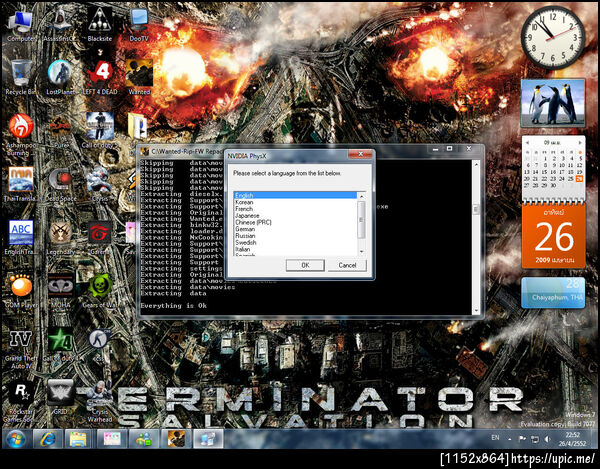Screen dimensions: 600x469
Task: Click the analog clock gadget
Action: point(553,37)
